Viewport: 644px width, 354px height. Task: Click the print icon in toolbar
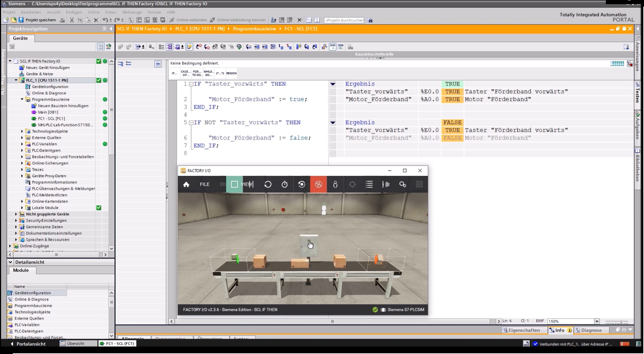[62, 20]
